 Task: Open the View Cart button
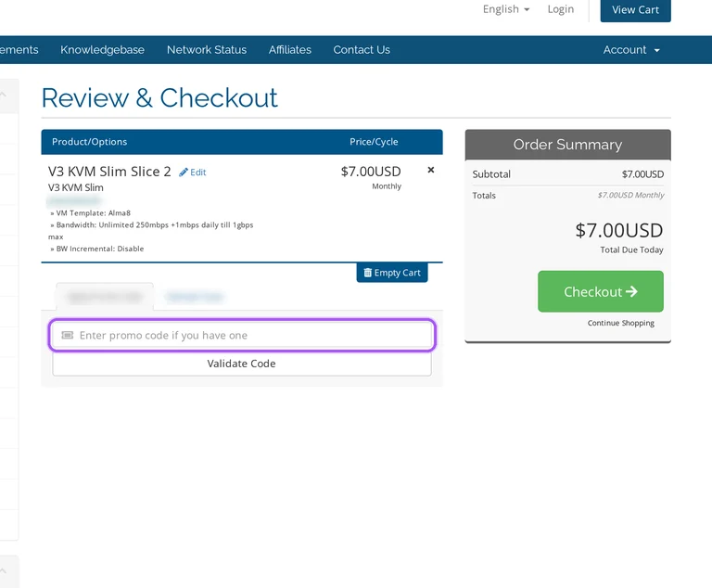635,10
